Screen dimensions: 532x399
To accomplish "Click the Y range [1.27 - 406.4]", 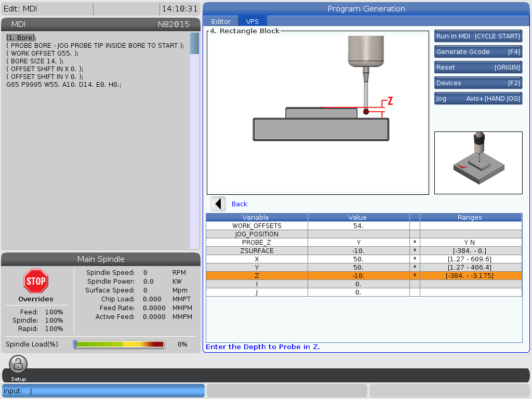I will pyautogui.click(x=471, y=268).
